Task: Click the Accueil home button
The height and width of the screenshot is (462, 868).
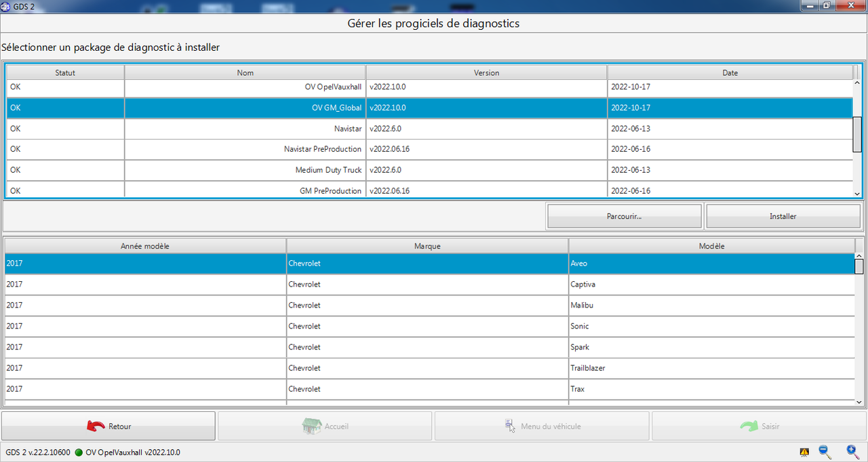Action: (325, 426)
